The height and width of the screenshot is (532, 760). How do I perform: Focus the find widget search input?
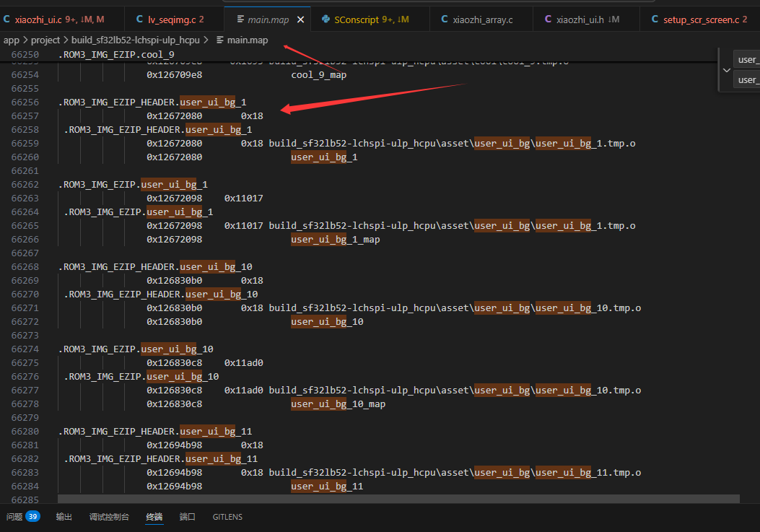746,60
